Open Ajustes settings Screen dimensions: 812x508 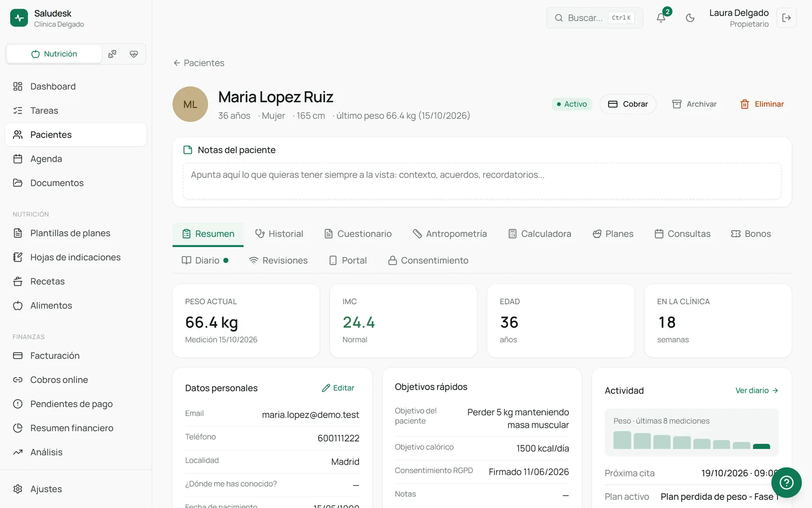point(76,489)
